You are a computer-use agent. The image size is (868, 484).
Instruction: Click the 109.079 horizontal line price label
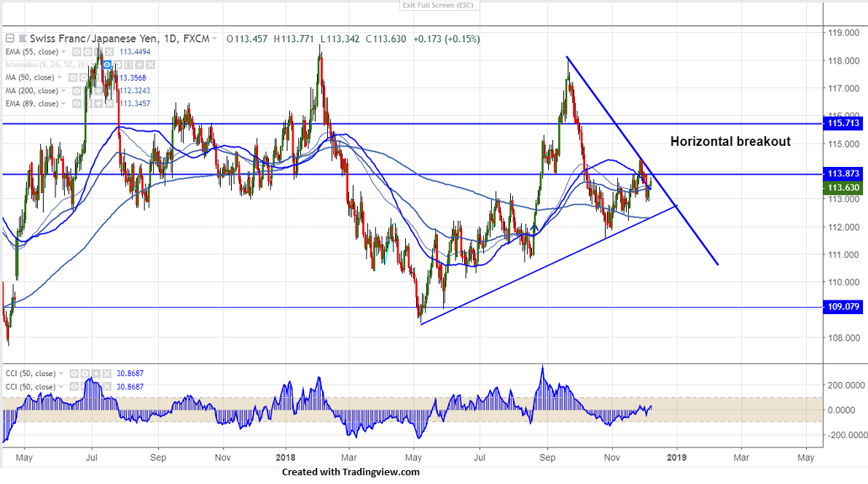click(843, 307)
